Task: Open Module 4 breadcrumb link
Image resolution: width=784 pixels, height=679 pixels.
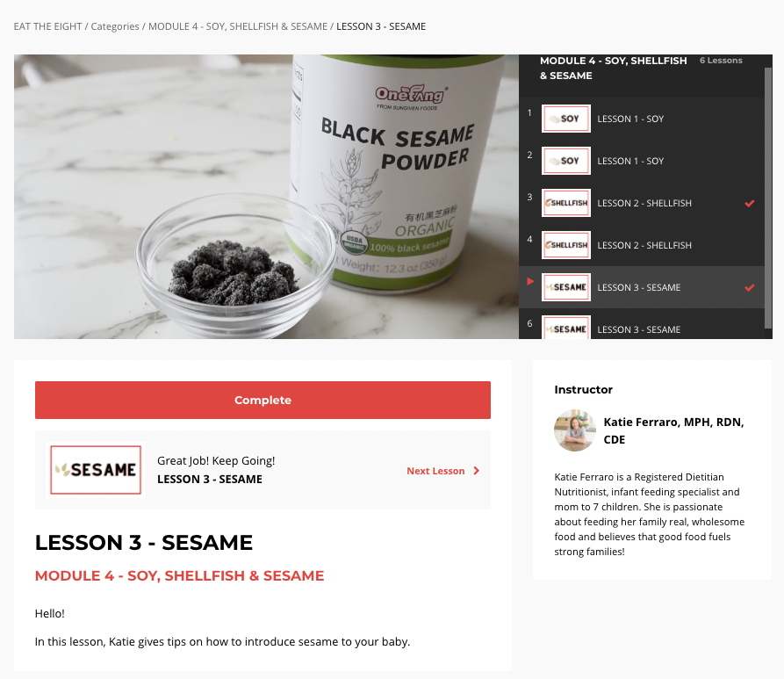Action: (x=238, y=26)
